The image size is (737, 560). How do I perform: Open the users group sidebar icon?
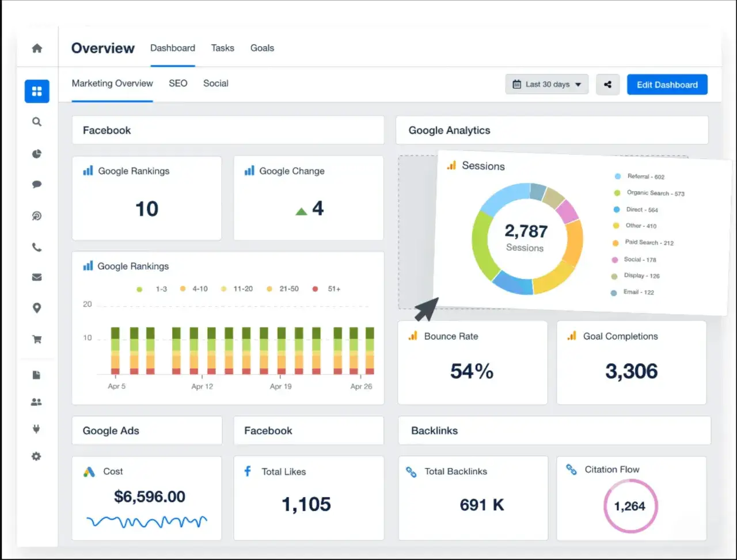click(x=36, y=402)
